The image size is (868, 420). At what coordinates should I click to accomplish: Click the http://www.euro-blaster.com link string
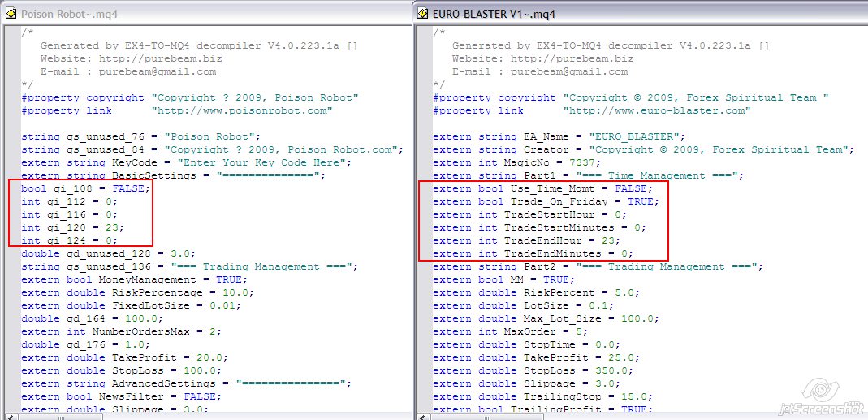[x=657, y=110]
